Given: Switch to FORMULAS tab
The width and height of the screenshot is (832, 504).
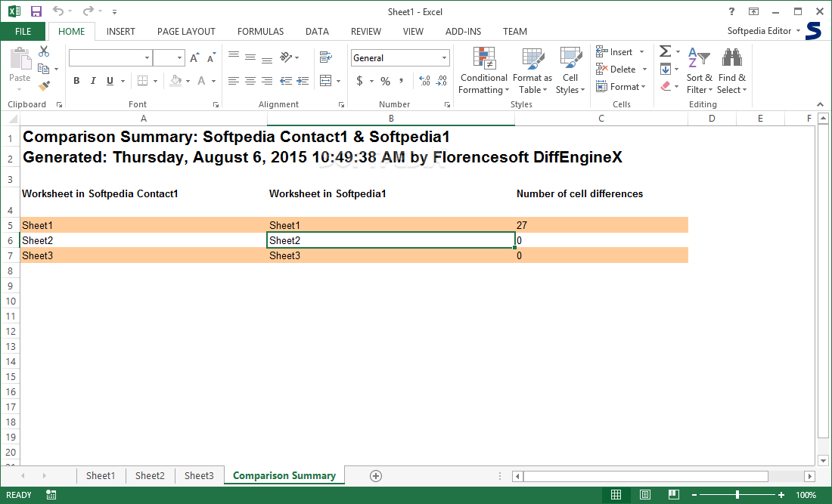Looking at the screenshot, I should pos(260,31).
